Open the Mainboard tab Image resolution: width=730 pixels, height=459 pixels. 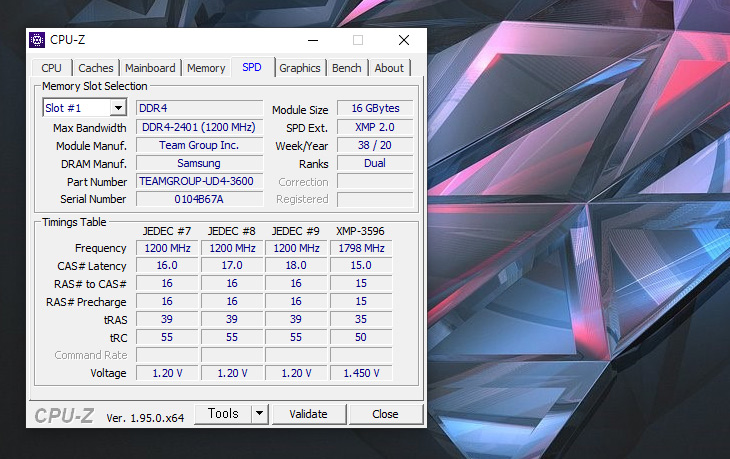150,68
